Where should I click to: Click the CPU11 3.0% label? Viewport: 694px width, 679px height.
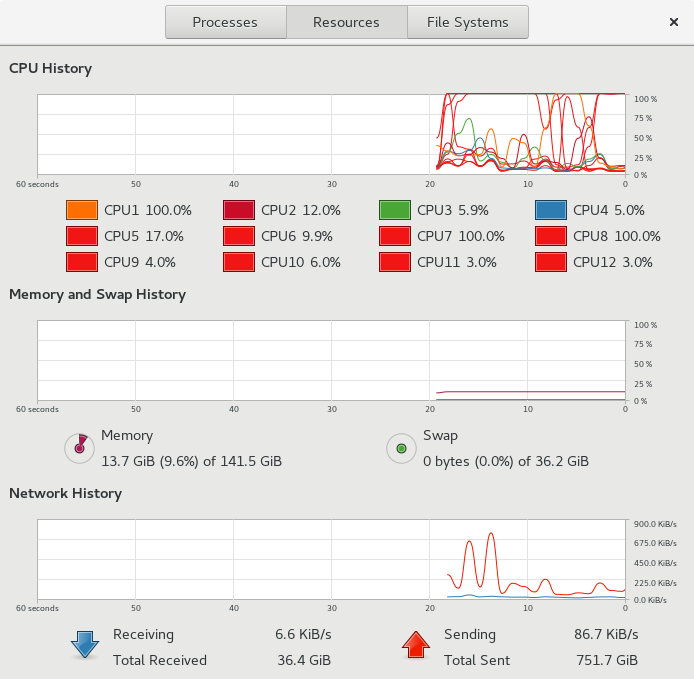457,262
